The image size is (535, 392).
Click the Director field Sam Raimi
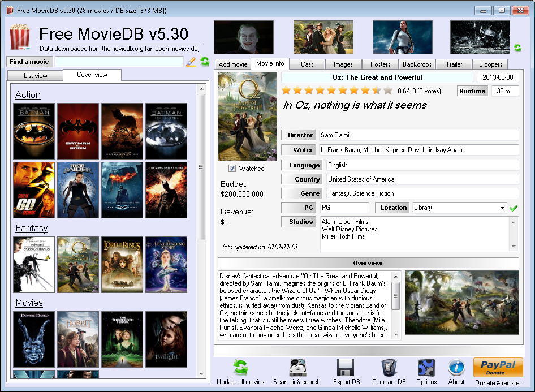(x=418, y=135)
